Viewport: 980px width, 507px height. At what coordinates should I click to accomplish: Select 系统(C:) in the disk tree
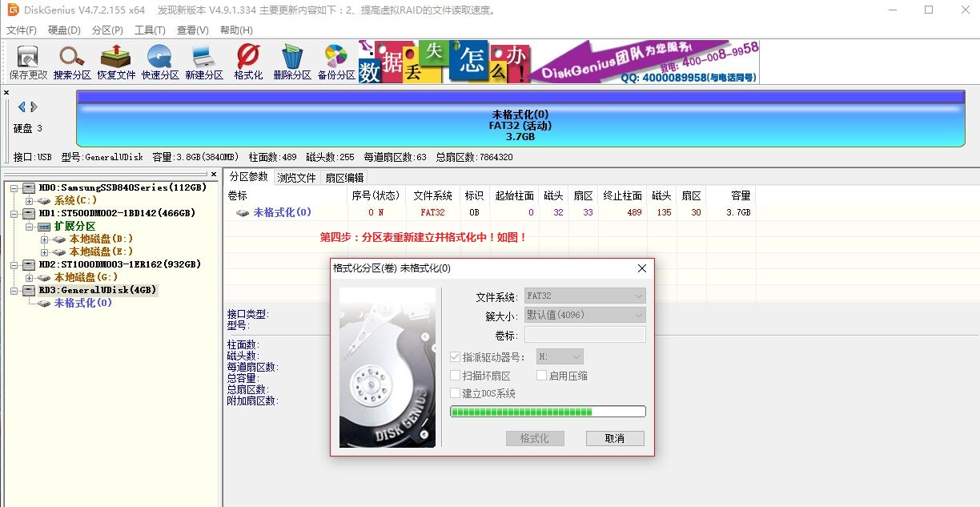coord(75,200)
